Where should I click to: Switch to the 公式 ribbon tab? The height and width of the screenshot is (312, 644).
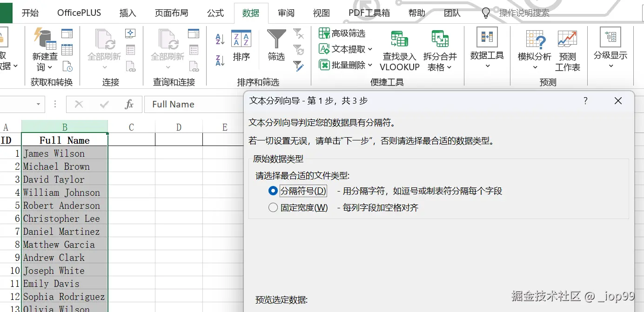(215, 13)
